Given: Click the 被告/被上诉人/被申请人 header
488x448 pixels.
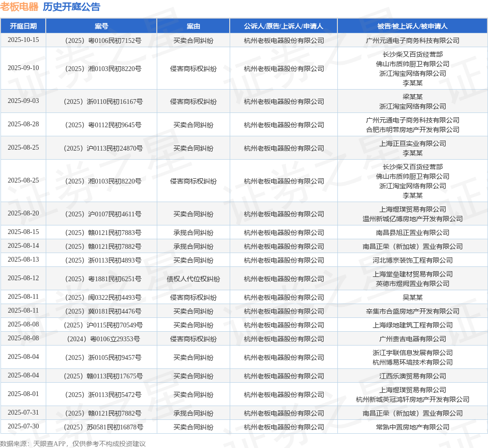Looking at the screenshot, I should point(412,26).
